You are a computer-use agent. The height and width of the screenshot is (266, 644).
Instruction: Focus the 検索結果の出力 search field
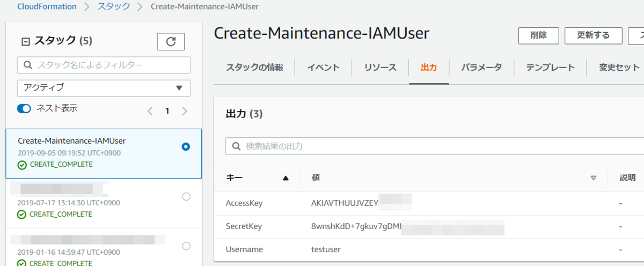(435, 146)
